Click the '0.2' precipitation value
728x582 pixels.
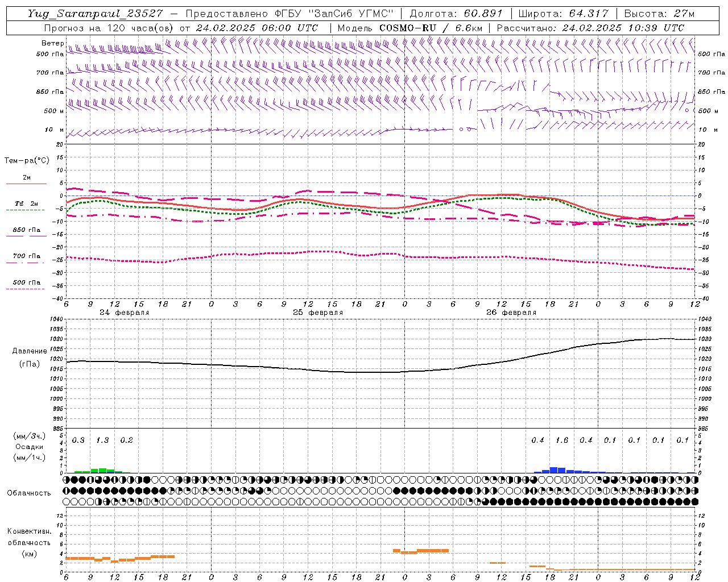click(x=127, y=440)
